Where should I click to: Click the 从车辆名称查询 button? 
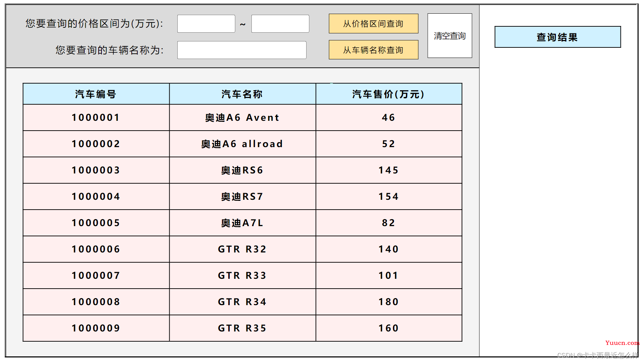(x=374, y=50)
